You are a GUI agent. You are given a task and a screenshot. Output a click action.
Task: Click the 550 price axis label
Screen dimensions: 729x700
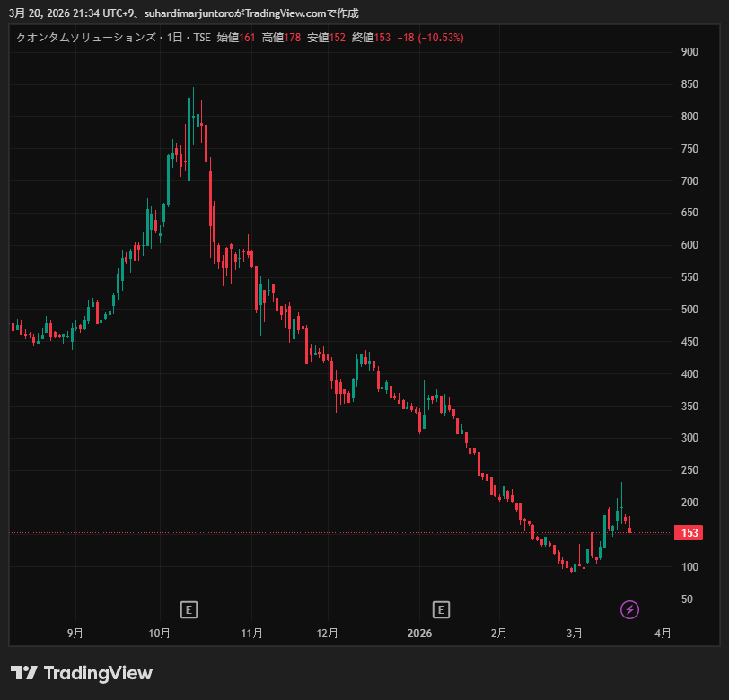689,277
